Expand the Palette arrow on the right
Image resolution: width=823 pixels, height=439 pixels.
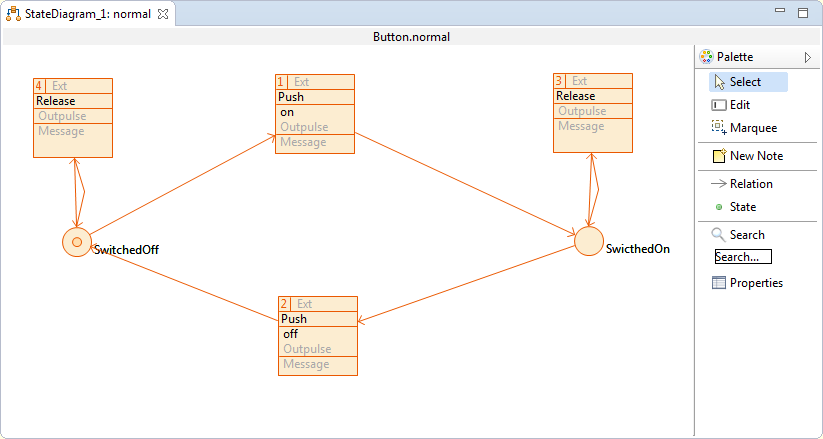807,58
